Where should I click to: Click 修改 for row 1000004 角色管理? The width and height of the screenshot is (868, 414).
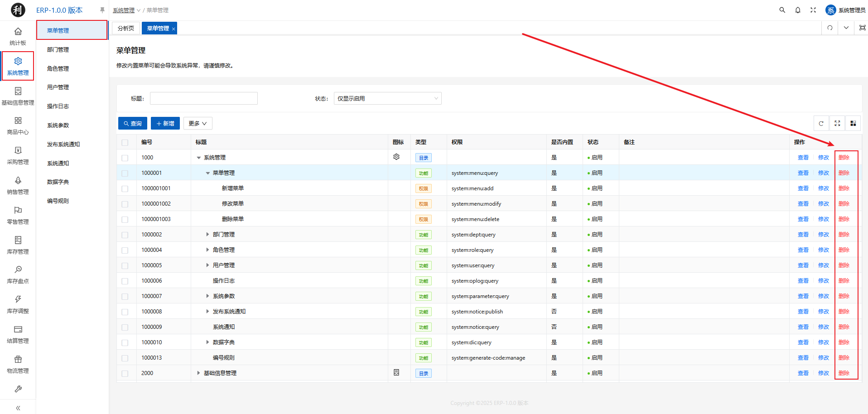[x=824, y=250]
